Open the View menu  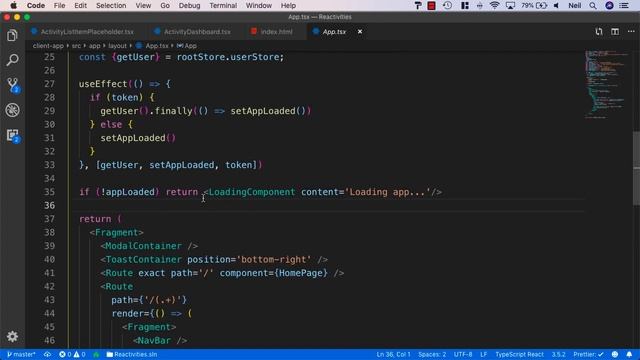(143, 6)
